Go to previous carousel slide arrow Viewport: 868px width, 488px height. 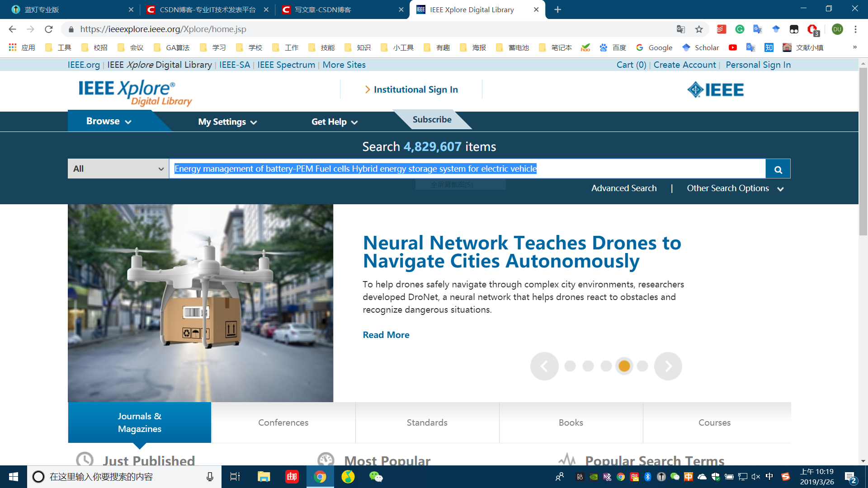(x=544, y=366)
